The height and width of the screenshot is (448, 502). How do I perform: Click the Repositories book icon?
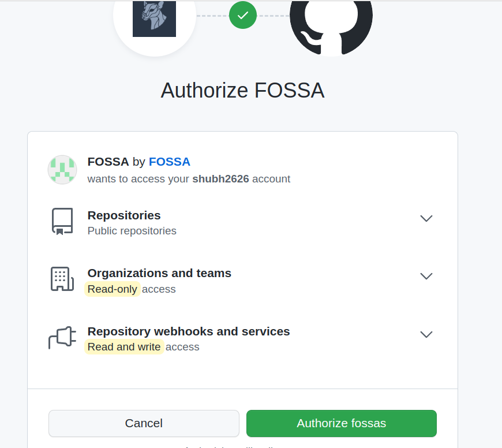[62, 222]
